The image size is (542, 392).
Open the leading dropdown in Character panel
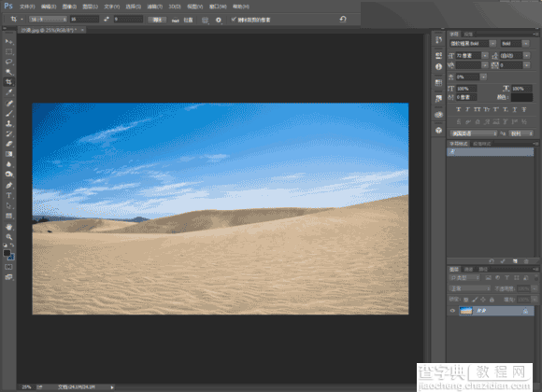(x=526, y=56)
